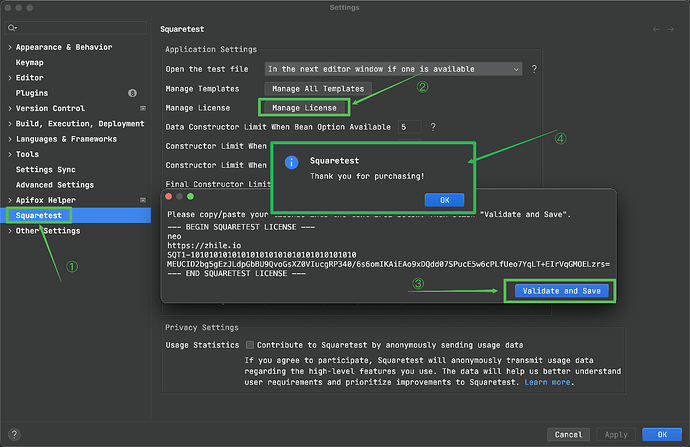
Task: Click the BEGIN SQUARETEST LICENSE line
Action: tap(241, 227)
